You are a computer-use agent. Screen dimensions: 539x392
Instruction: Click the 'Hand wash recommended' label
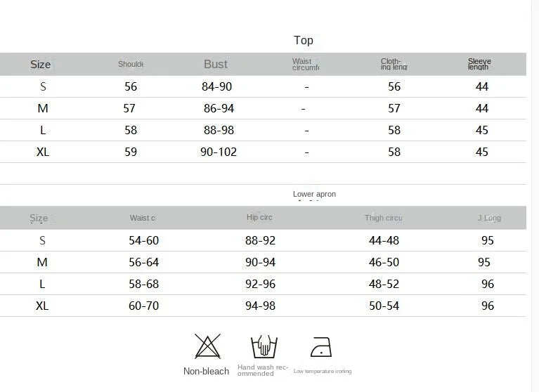263,370
